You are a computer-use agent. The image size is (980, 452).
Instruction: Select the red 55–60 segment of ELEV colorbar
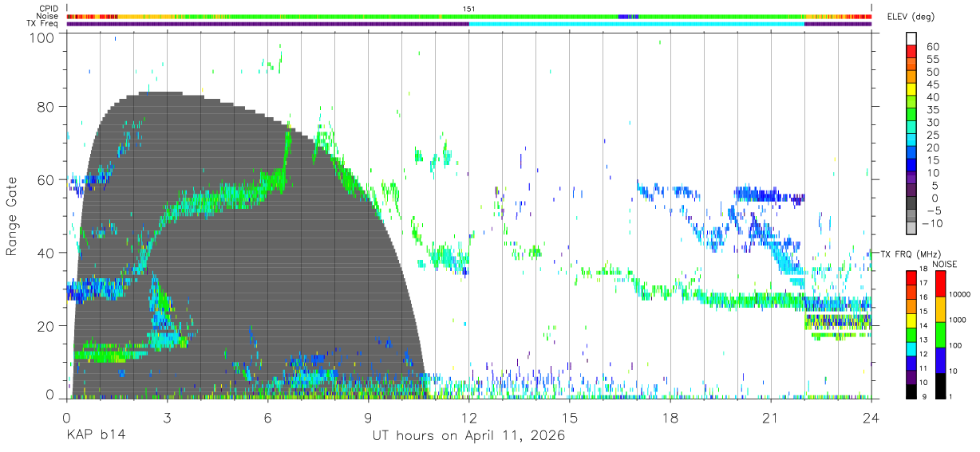[x=911, y=53]
